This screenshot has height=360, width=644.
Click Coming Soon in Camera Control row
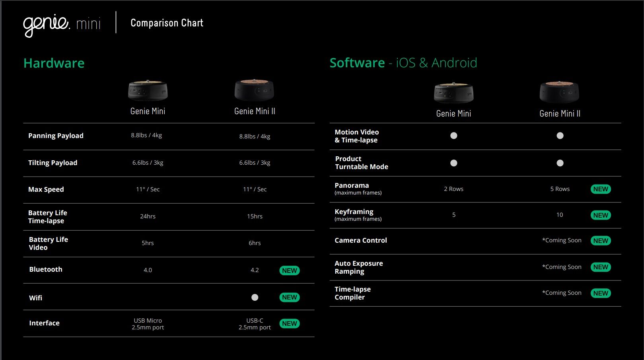[562, 240]
